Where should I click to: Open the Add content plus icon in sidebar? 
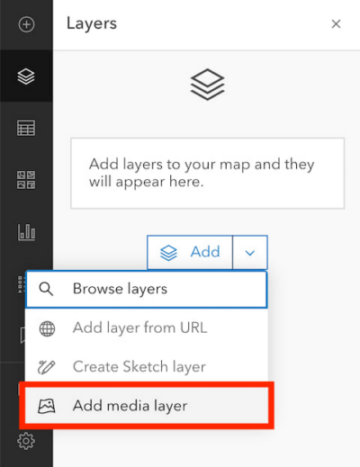26,24
